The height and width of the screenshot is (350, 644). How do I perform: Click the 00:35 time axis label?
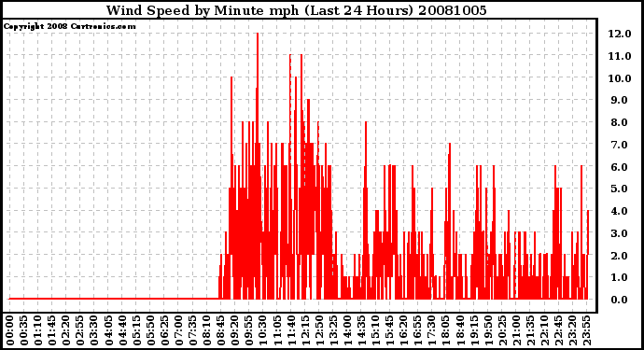pyautogui.click(x=24, y=330)
